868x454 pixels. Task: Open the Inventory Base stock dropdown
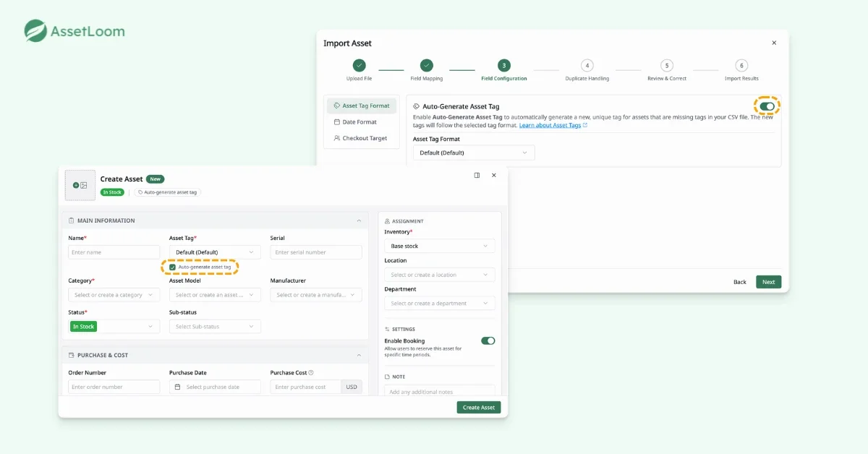[440, 246]
